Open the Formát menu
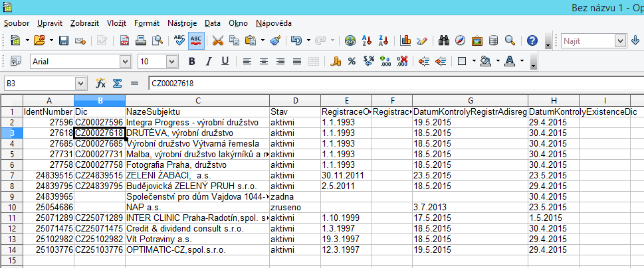 [x=147, y=23]
